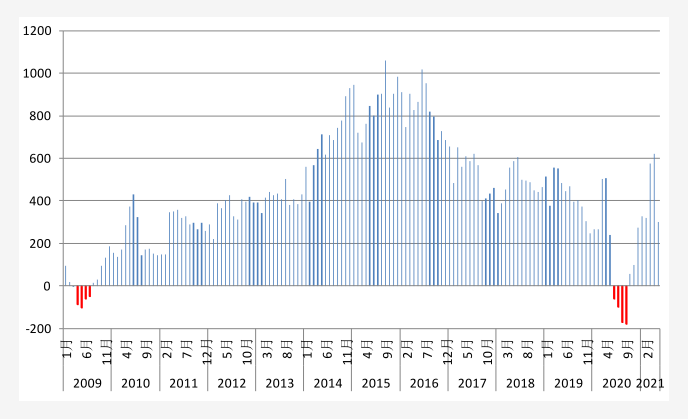Screen dimensions: 688x419
Task: Select the 9月 label above 2015
Action: [x=388, y=349]
